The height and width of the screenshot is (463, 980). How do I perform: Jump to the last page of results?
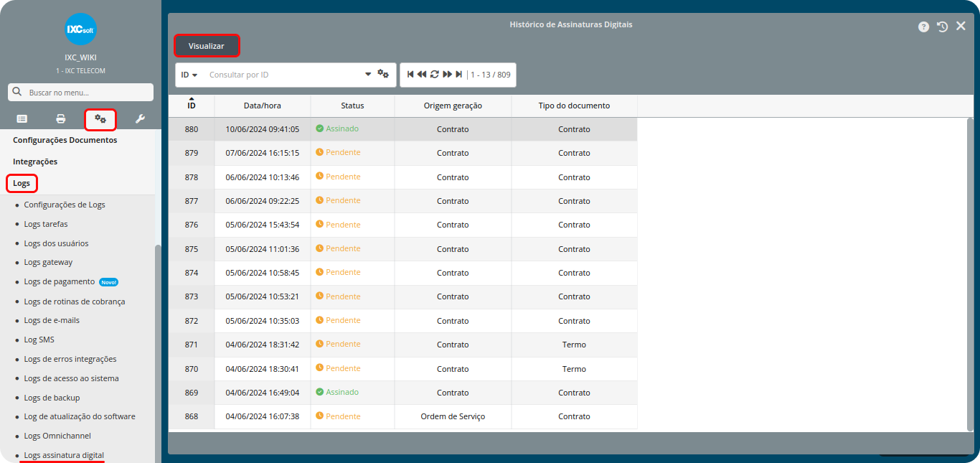pos(458,74)
